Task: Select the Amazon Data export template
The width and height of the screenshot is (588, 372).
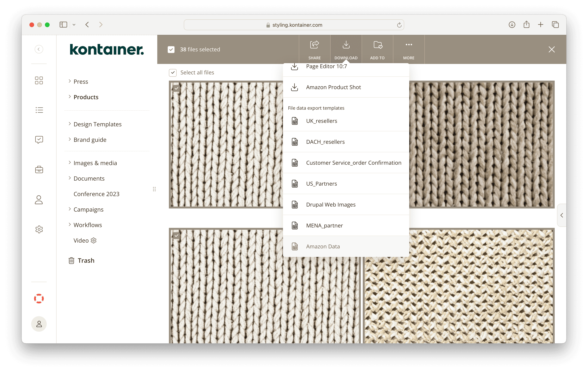Action: (323, 246)
